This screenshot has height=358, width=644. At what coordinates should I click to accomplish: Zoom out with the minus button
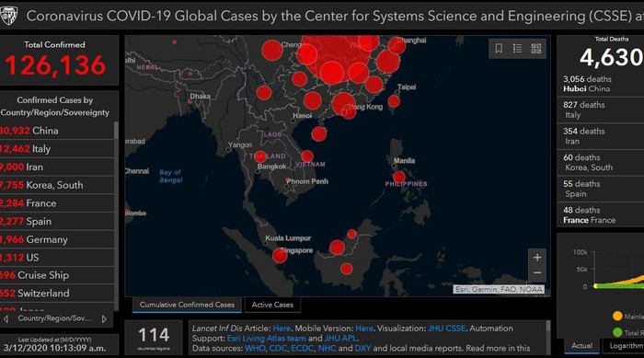pyautogui.click(x=537, y=273)
